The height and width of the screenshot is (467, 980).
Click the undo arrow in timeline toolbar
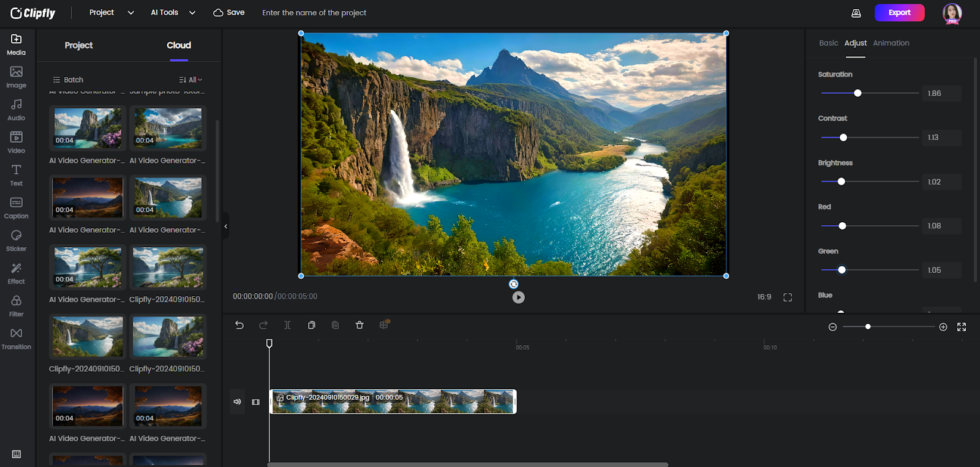(239, 325)
